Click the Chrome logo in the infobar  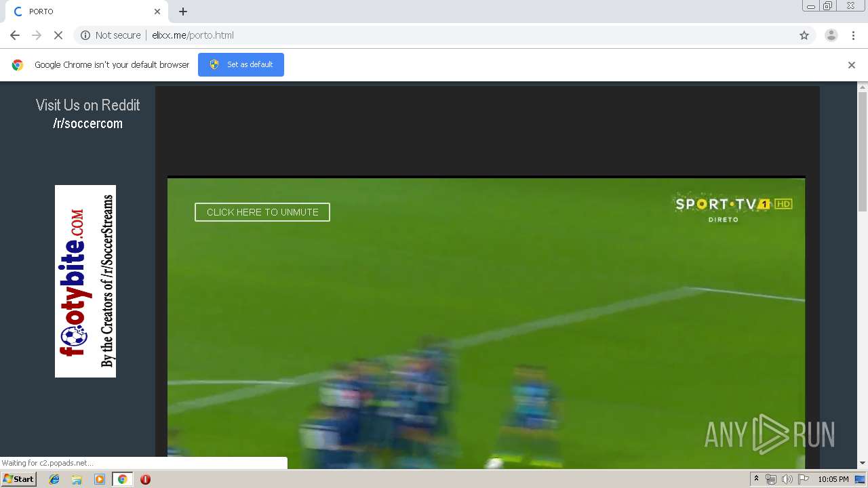18,65
